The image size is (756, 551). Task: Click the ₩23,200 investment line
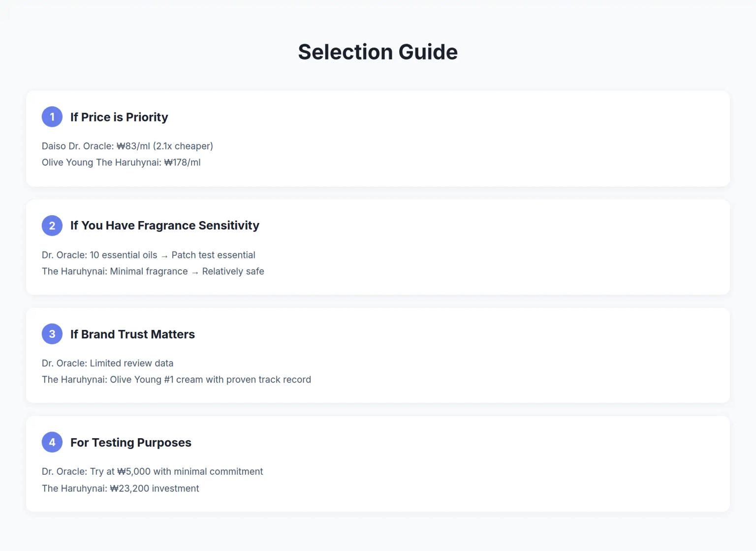point(121,488)
